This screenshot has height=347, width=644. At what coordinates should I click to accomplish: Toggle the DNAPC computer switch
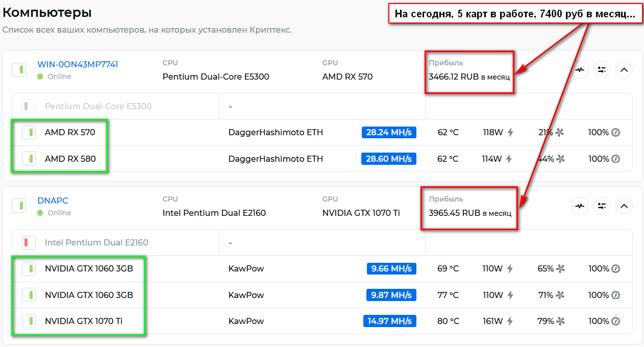(x=19, y=206)
